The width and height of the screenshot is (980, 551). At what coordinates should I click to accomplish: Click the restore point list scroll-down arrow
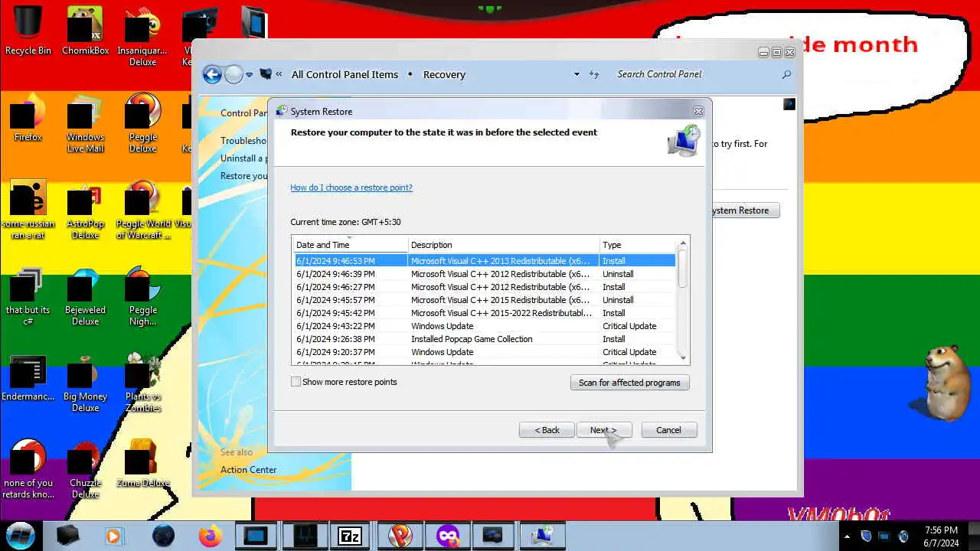tap(683, 357)
